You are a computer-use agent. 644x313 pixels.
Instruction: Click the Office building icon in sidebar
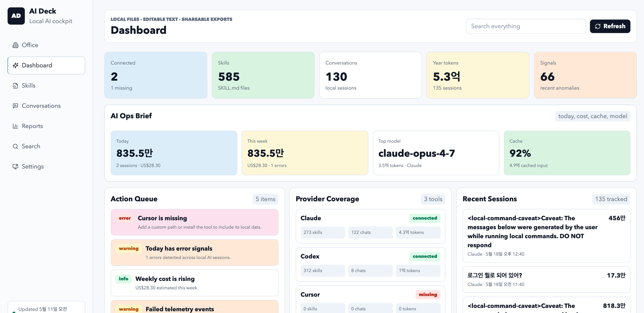pyautogui.click(x=15, y=45)
